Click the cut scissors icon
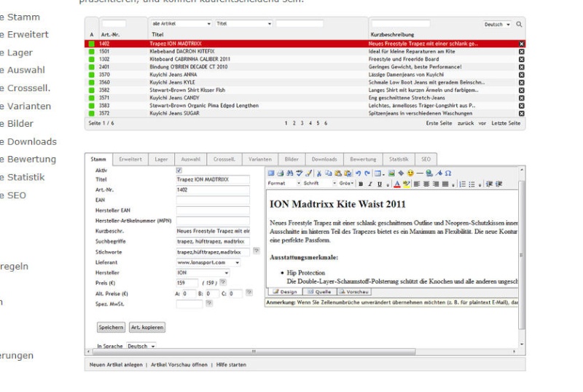 tap(318, 173)
